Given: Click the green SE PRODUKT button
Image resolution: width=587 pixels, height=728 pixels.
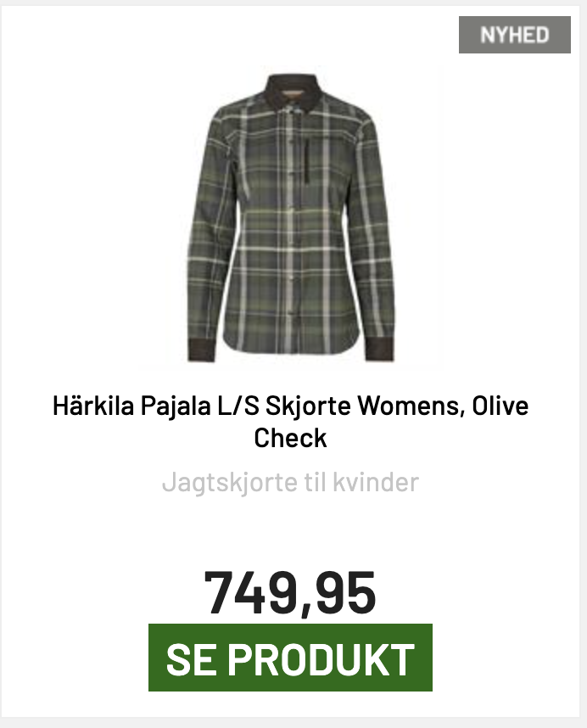Looking at the screenshot, I should click(x=290, y=658).
